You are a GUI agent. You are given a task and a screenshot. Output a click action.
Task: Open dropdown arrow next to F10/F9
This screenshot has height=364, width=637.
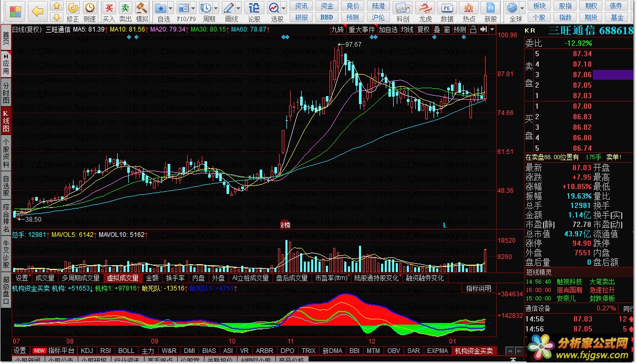pyautogui.click(x=193, y=8)
